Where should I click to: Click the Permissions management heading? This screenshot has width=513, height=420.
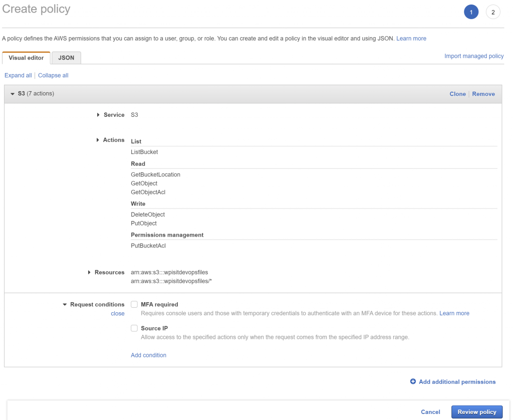[x=167, y=235]
